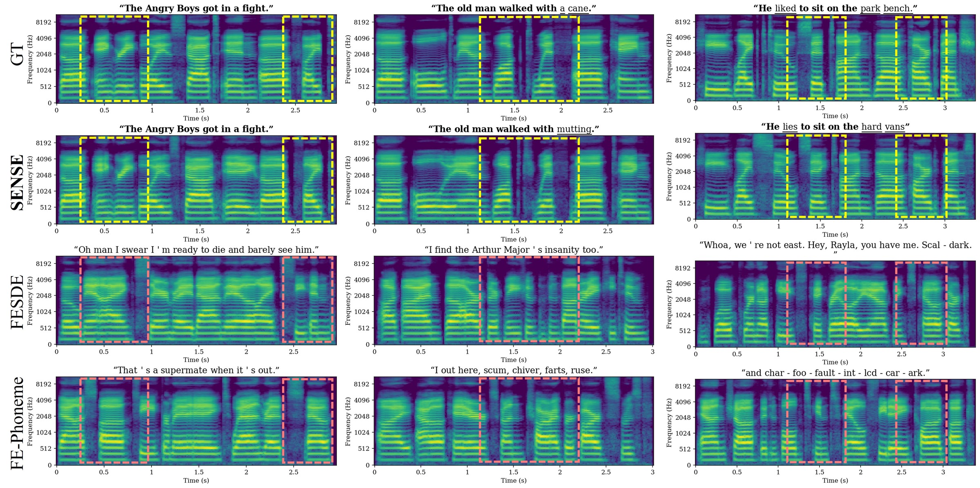Click the SENSE row label
The image size is (980, 488).
pos(17,183)
